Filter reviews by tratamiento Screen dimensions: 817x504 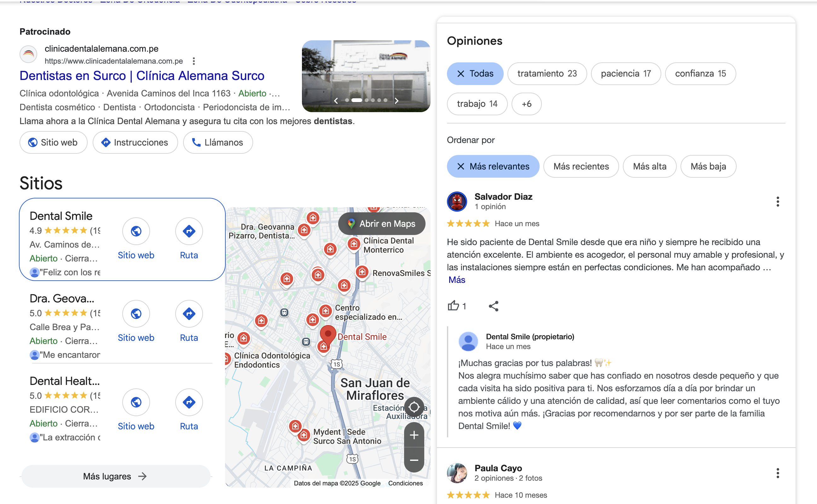click(547, 74)
